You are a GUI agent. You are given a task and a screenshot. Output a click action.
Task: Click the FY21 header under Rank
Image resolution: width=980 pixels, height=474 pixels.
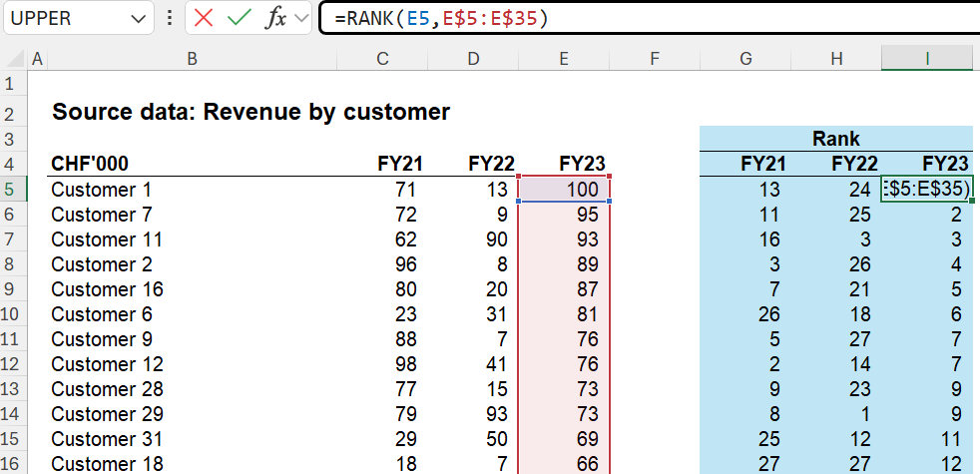click(763, 164)
